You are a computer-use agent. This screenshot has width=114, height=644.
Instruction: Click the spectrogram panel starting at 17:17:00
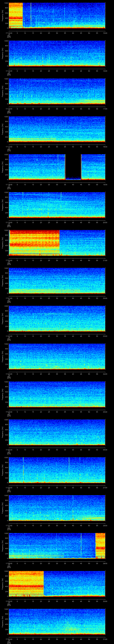click(x=57, y=129)
